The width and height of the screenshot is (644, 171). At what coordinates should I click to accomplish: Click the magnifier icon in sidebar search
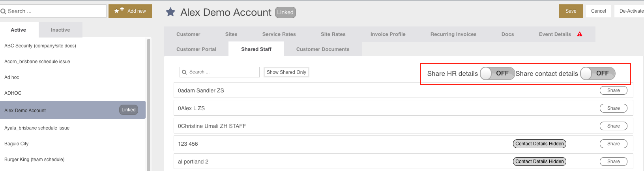(4, 11)
